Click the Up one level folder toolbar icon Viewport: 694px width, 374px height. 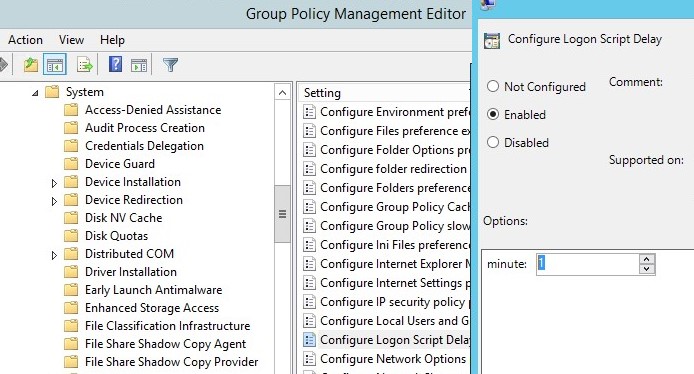tap(31, 65)
